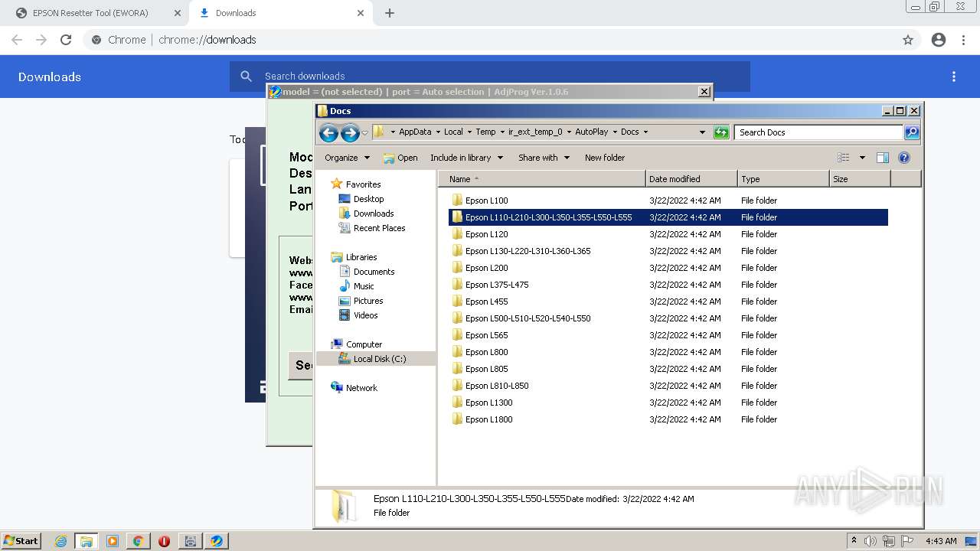Sort by Date modified column header
The height and width of the screenshot is (551, 980).
click(x=691, y=179)
